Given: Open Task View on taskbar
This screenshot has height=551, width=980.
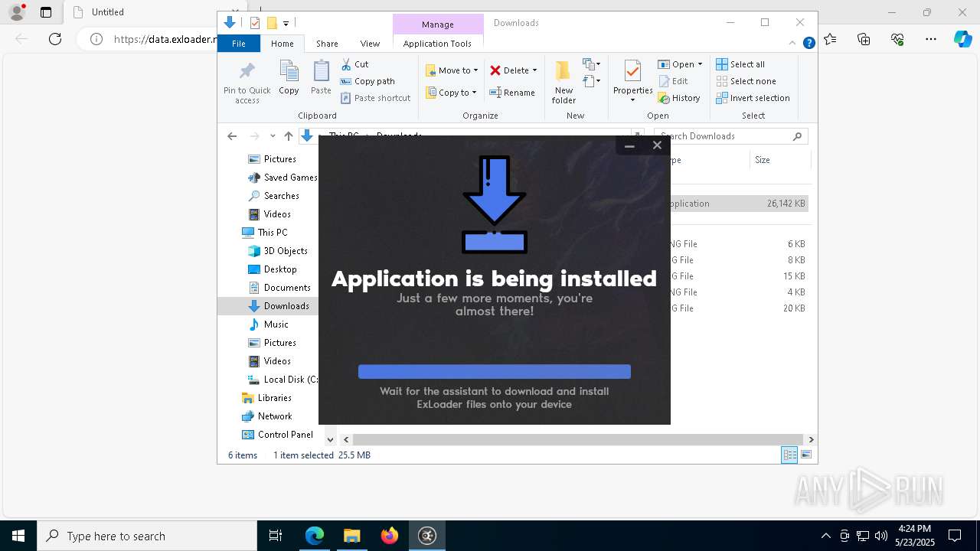Looking at the screenshot, I should (x=276, y=536).
